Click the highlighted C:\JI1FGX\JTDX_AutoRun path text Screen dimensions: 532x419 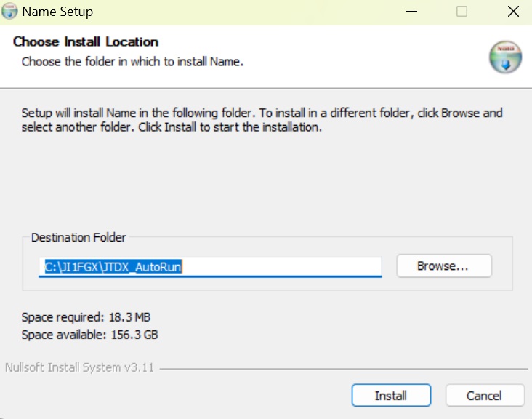pos(113,267)
